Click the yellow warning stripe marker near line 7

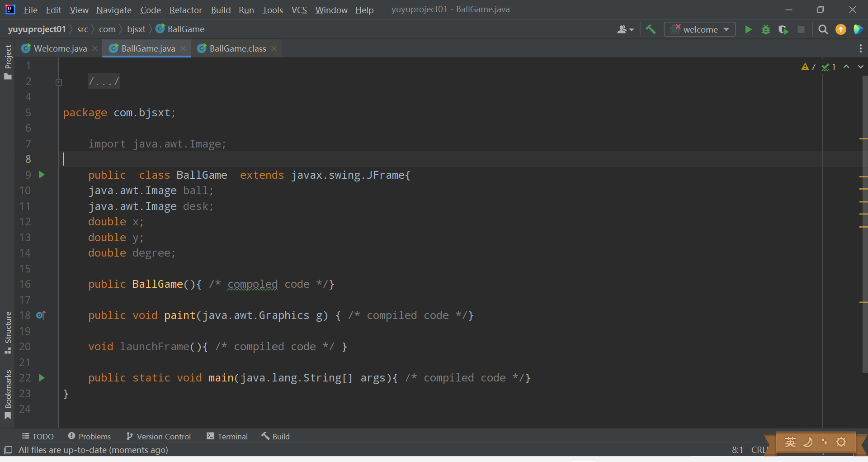coord(863,138)
